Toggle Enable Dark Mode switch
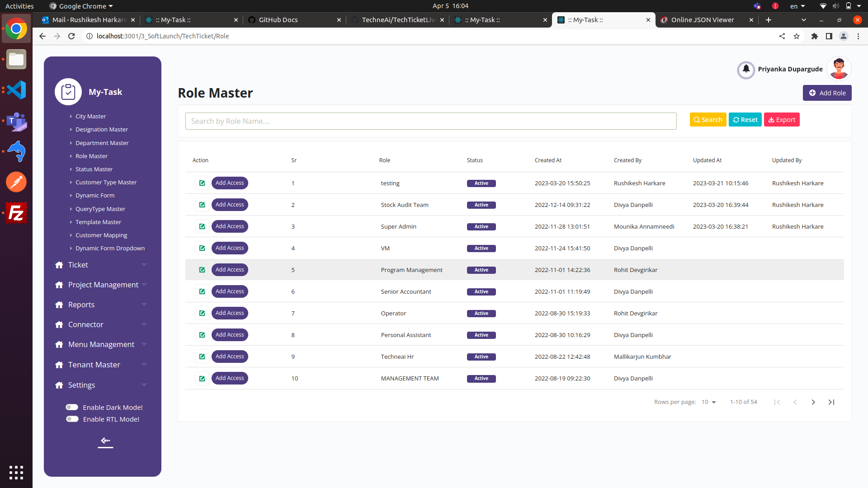The image size is (868, 488). pos(72,407)
